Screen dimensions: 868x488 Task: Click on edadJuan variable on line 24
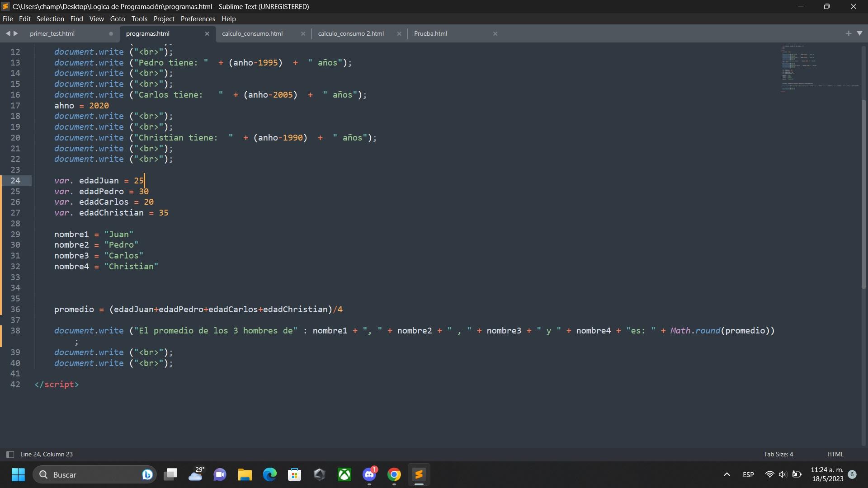click(x=99, y=180)
